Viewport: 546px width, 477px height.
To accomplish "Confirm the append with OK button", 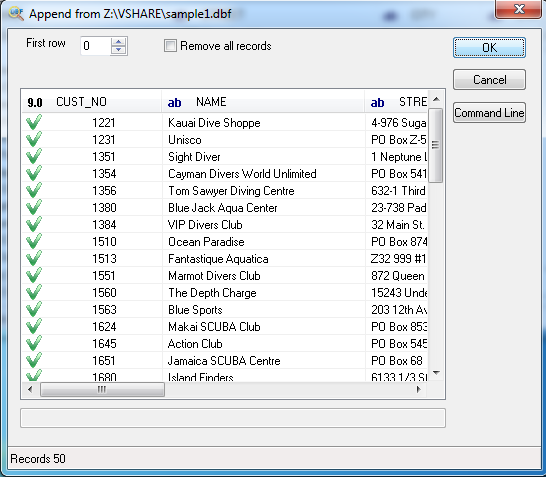I will [489, 47].
